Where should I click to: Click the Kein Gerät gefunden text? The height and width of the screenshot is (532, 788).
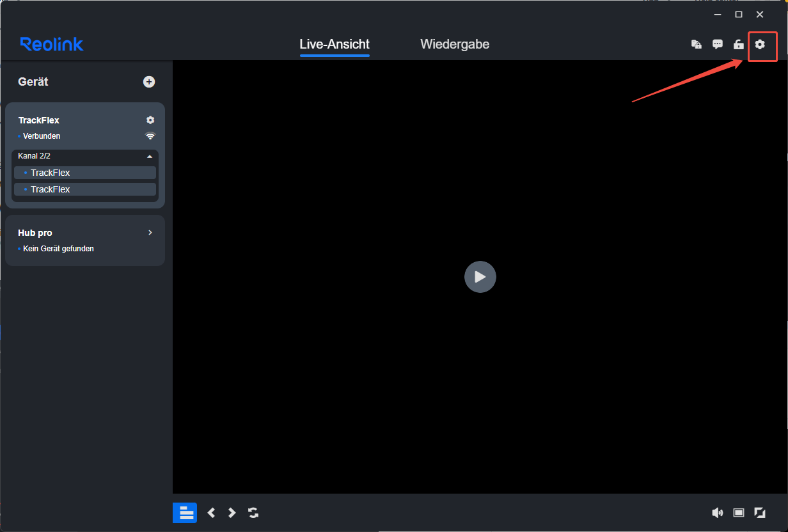58,249
